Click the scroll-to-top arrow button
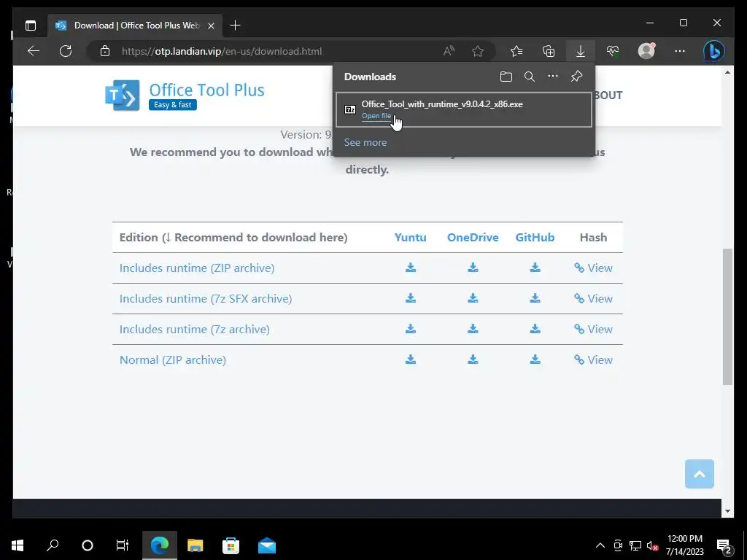 point(700,474)
